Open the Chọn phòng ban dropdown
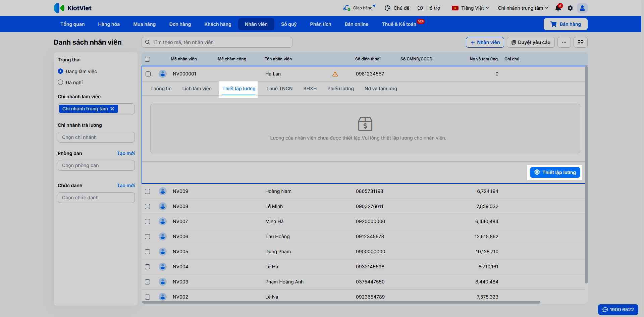The image size is (644, 317). tap(96, 165)
